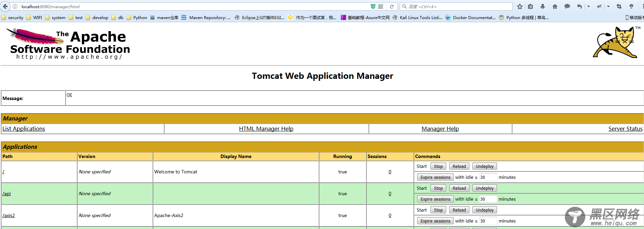Open the root / application path

click(x=3, y=172)
